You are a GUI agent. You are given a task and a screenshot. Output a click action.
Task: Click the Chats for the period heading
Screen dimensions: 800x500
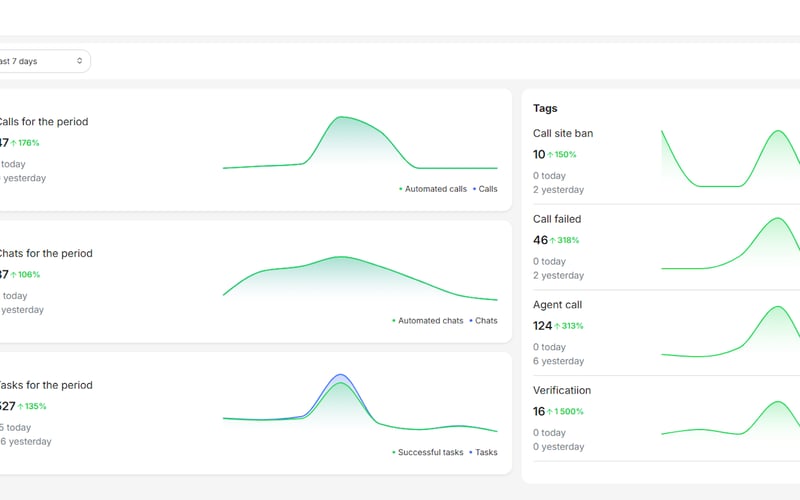click(x=45, y=253)
